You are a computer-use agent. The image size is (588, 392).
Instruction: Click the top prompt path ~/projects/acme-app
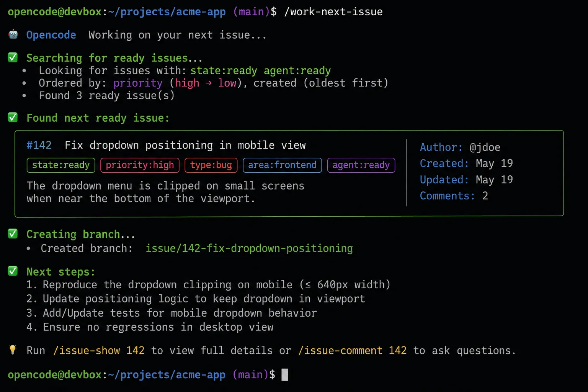pos(167,12)
